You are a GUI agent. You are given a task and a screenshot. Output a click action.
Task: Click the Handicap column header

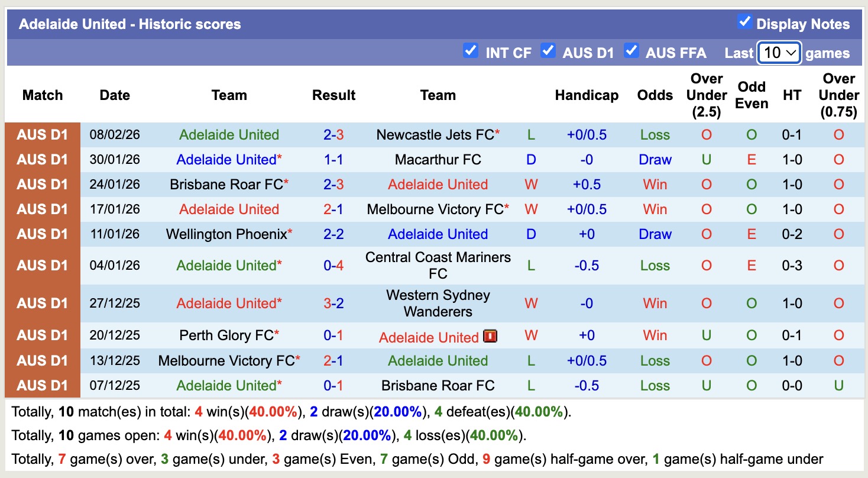587,95
